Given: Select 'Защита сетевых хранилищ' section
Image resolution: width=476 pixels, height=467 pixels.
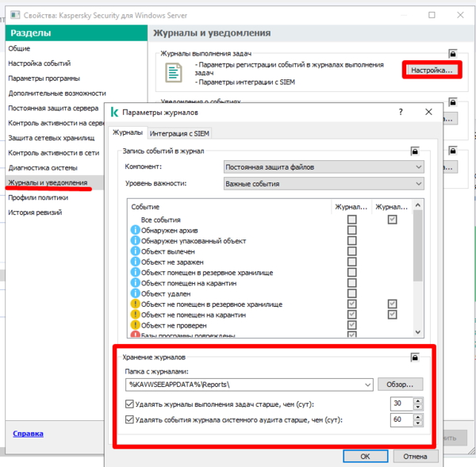Looking at the screenshot, I should point(52,138).
